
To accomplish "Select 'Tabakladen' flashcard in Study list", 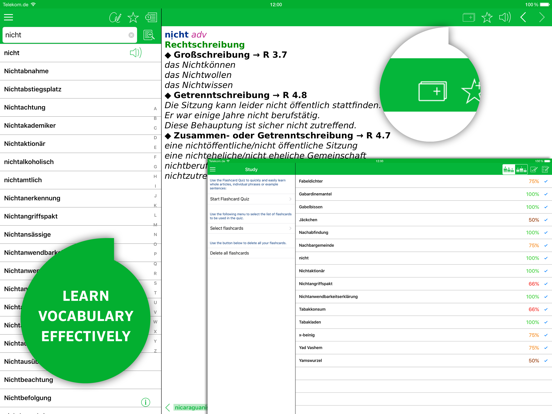I will point(424,322).
